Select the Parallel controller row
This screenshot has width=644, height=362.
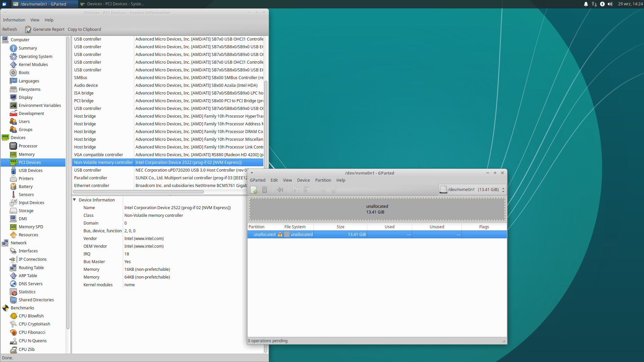(160, 178)
